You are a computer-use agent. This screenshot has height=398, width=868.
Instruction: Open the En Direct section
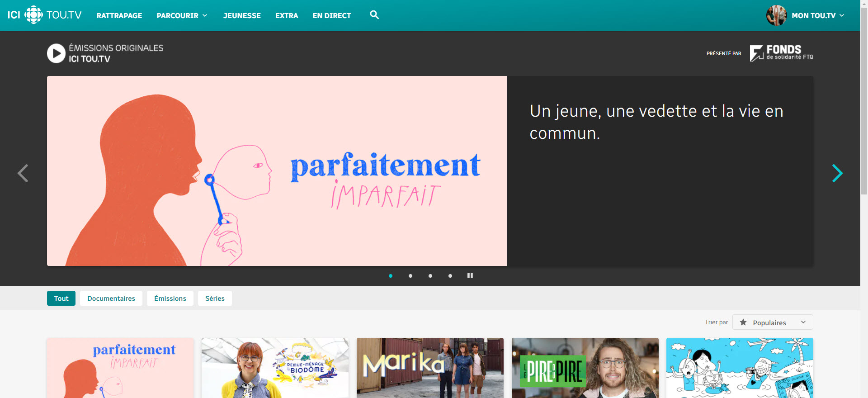pyautogui.click(x=332, y=15)
